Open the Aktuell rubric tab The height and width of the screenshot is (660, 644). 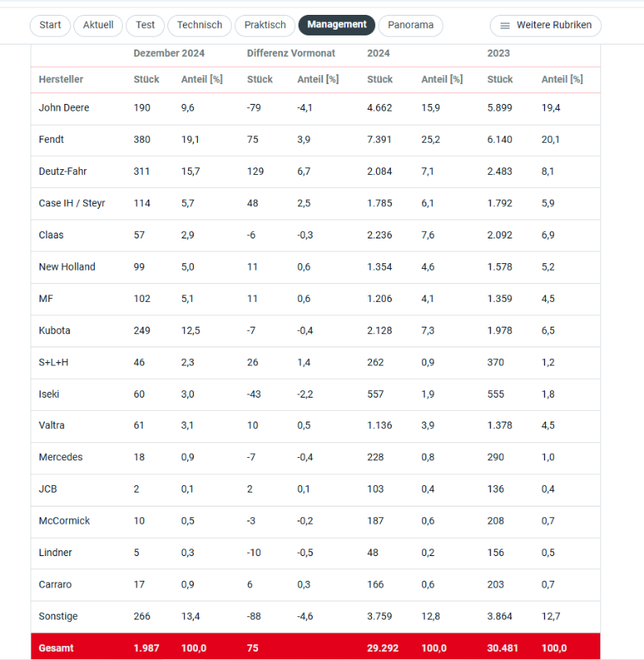click(98, 26)
